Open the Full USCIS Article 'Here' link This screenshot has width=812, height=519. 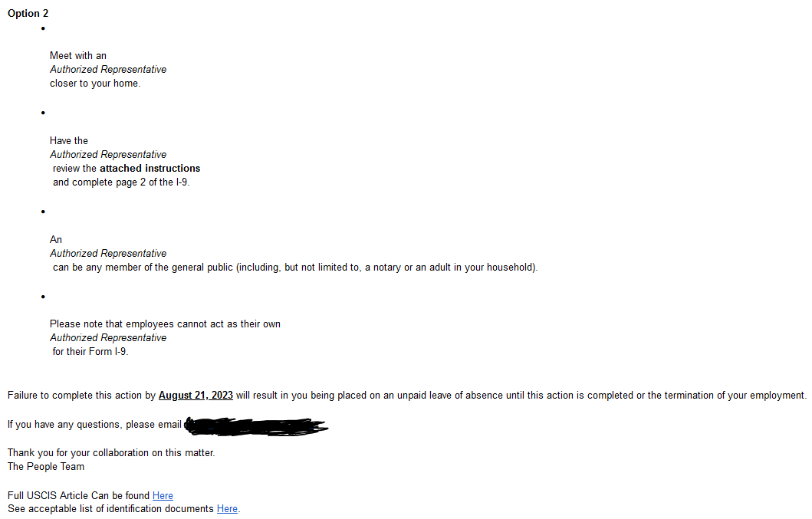pyautogui.click(x=163, y=496)
